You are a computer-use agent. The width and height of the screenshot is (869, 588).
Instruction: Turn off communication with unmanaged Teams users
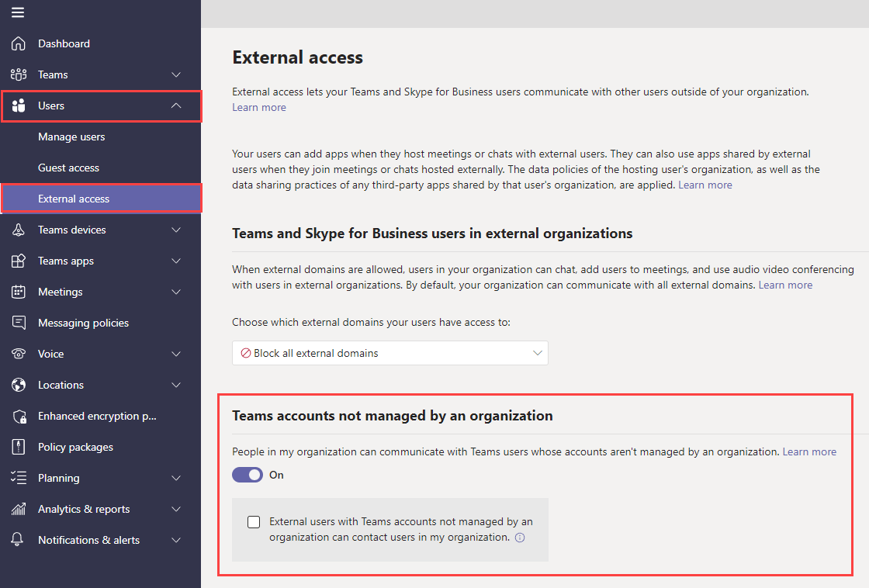point(248,474)
